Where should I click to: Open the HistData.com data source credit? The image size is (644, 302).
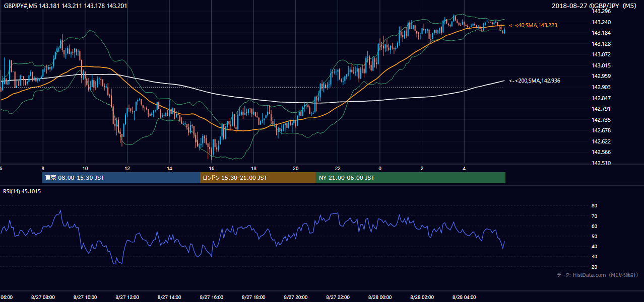coord(597,275)
